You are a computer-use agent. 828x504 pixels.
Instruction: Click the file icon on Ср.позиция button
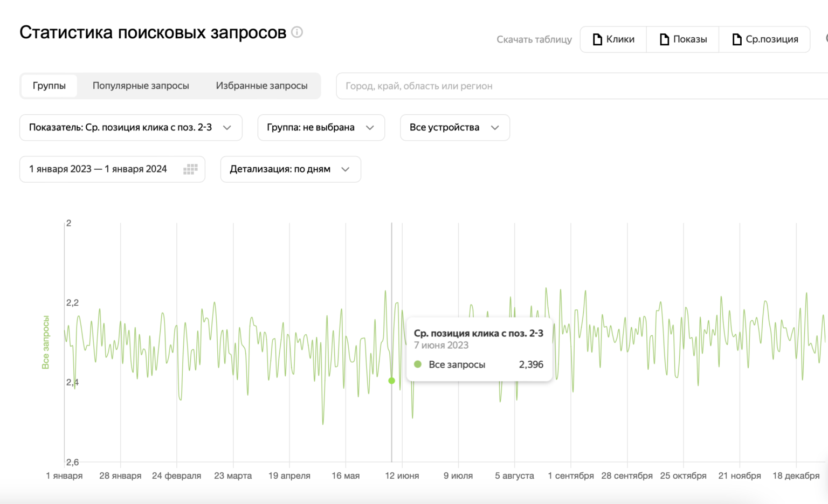pyautogui.click(x=737, y=39)
